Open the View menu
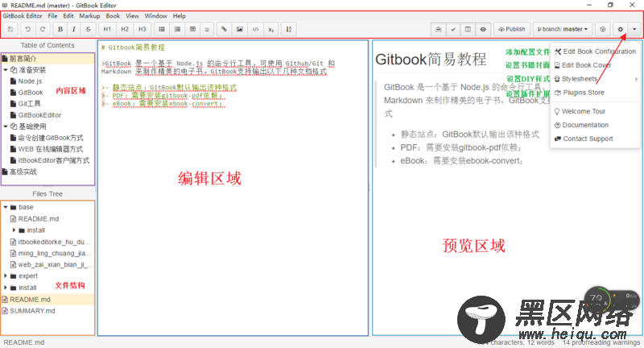 tap(132, 15)
